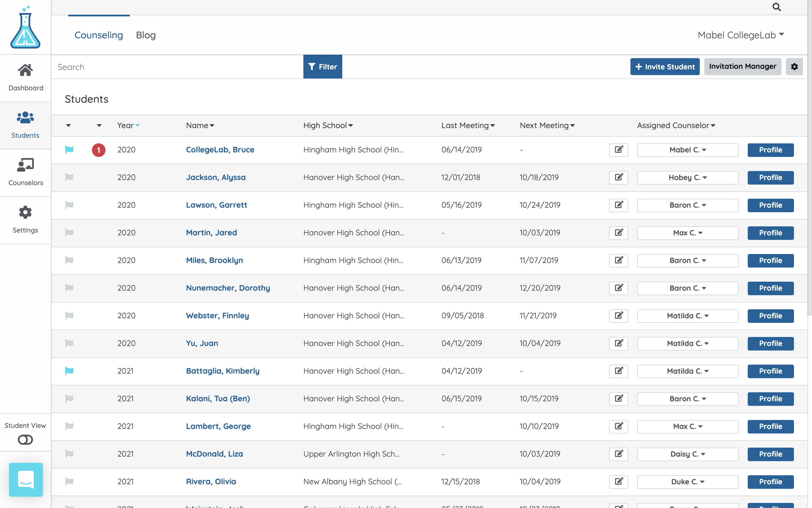Click the red notification badge for Bruce CollegeLab
The image size is (812, 508).
[x=99, y=150]
